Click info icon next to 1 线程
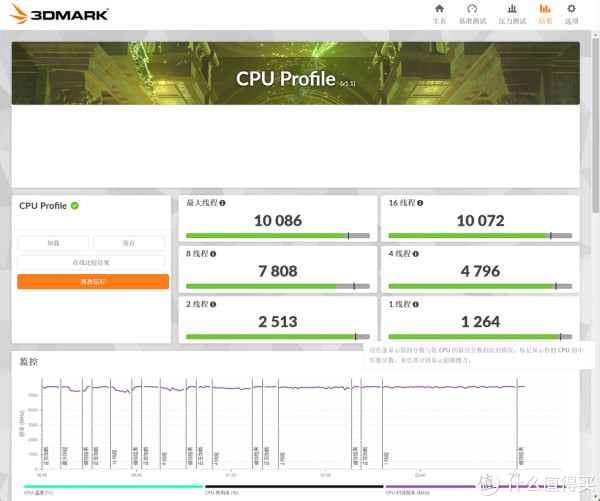 coord(416,304)
